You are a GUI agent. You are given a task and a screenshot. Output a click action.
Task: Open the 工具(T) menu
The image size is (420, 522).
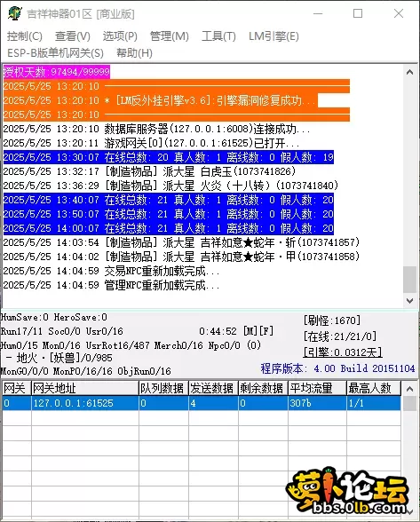(x=218, y=36)
